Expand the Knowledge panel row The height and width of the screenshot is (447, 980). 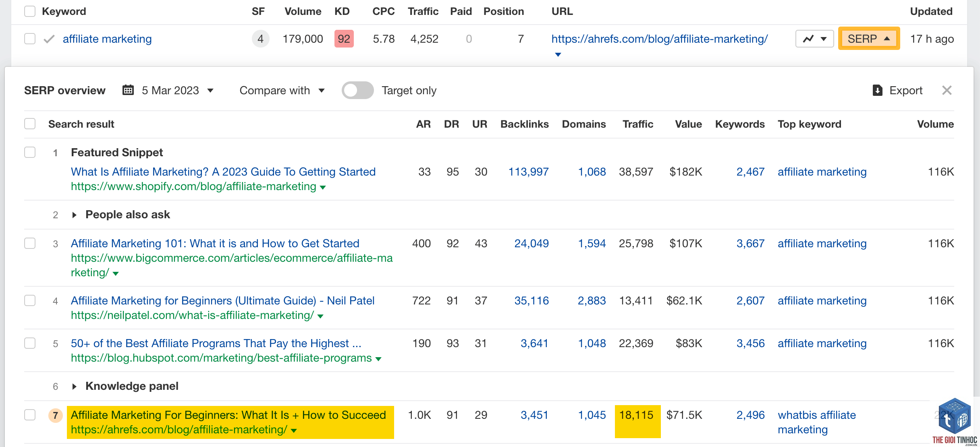click(x=74, y=387)
